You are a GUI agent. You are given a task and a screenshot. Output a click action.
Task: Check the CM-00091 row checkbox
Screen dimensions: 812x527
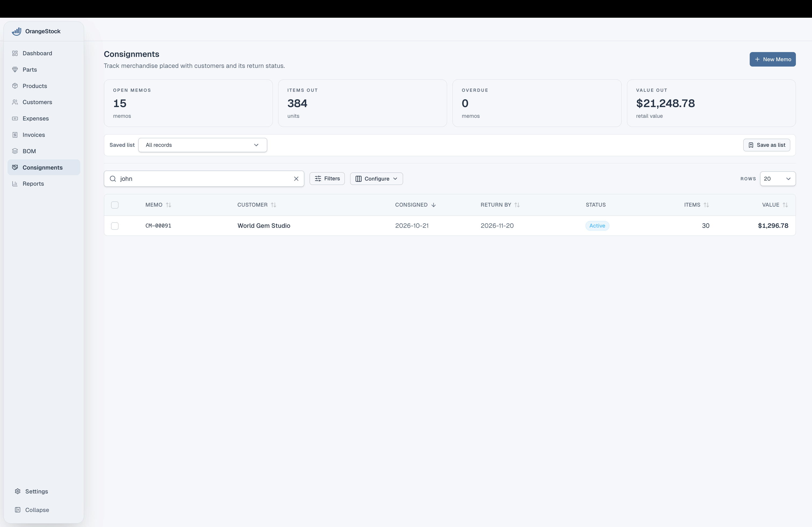(x=115, y=226)
